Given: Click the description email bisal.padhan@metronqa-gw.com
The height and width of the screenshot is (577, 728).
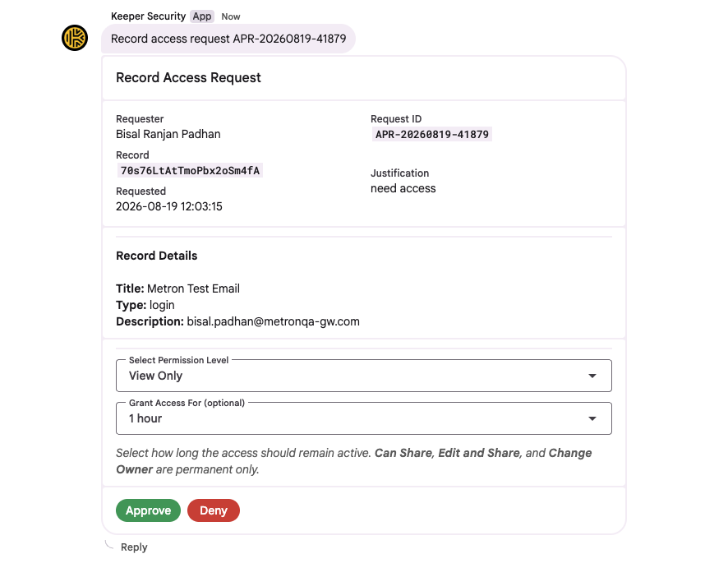Looking at the screenshot, I should [x=273, y=321].
